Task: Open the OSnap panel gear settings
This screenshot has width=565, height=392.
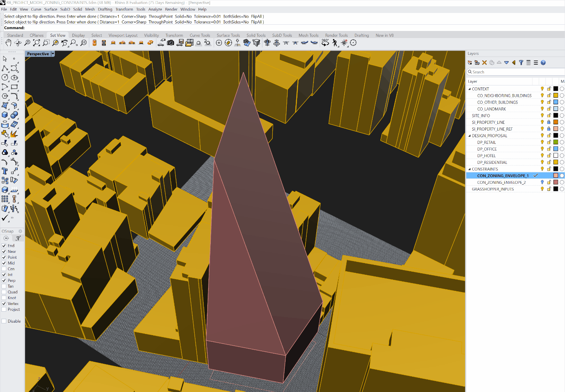Action: coord(20,231)
